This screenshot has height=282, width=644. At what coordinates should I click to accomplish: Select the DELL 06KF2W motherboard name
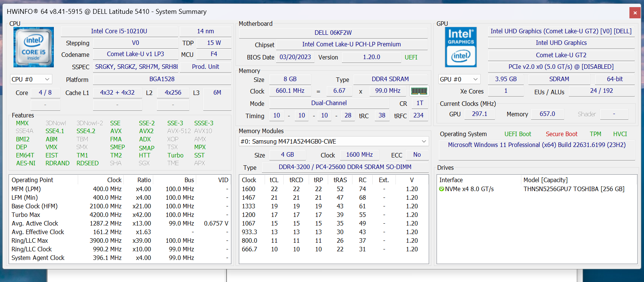tap(333, 33)
